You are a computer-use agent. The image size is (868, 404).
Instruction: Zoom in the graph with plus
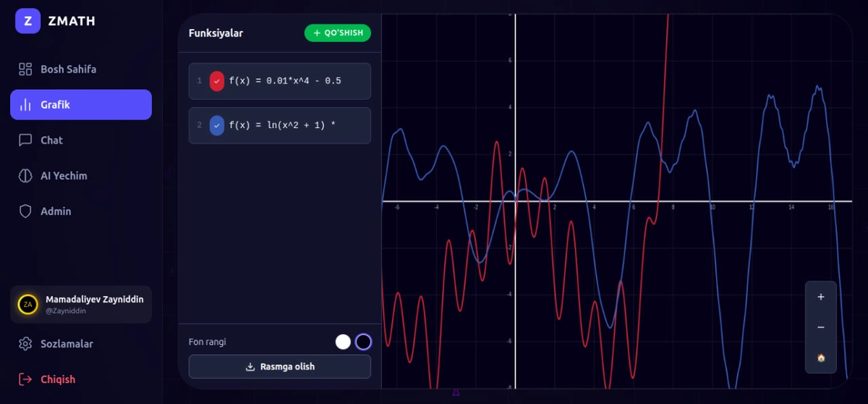[x=821, y=297]
